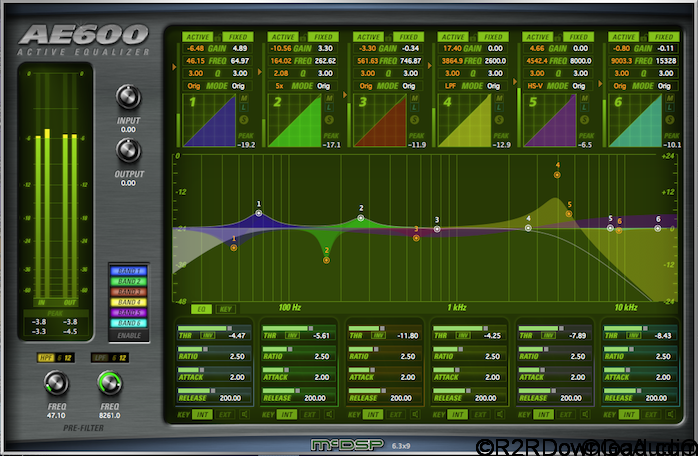Viewport: 698px width, 456px height.
Task: Solo band 3 with the S icon
Action: (414, 119)
